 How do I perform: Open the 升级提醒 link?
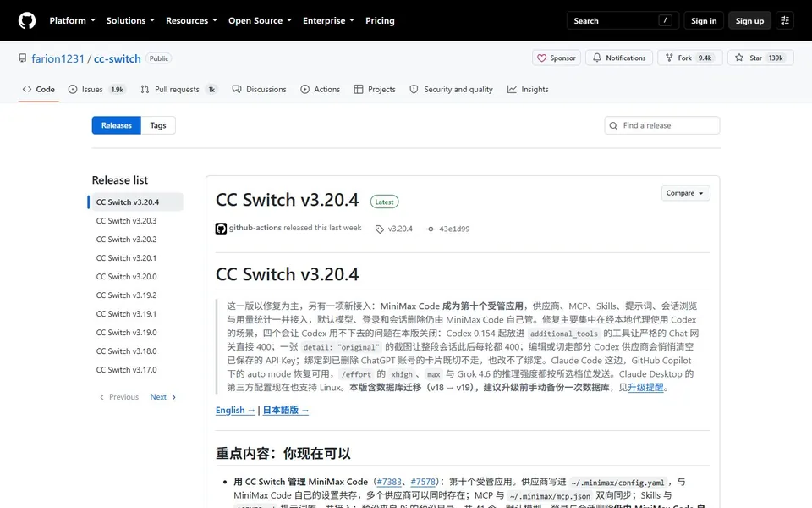click(645, 387)
